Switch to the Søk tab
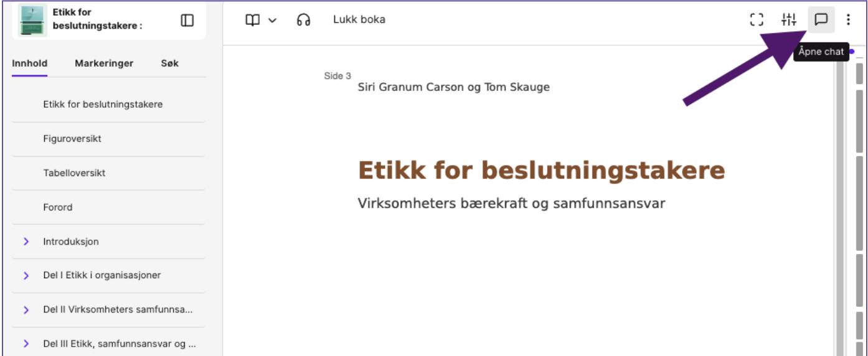This screenshot has width=868, height=356. pyautogui.click(x=169, y=63)
